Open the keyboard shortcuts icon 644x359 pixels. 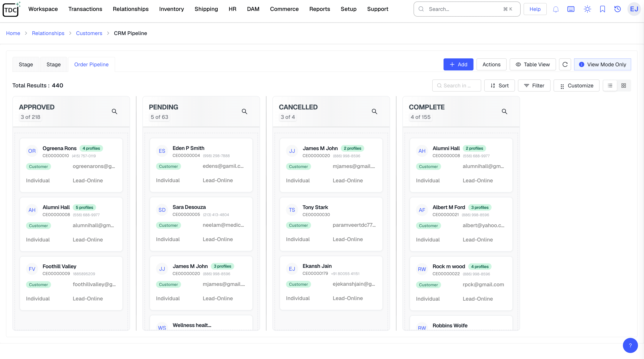(571, 9)
